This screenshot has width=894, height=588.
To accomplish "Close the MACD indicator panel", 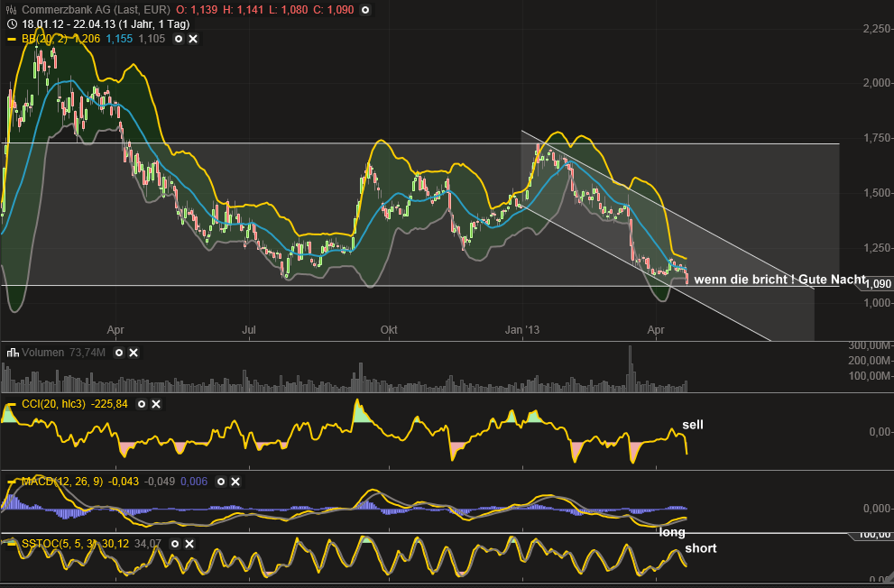I will [x=235, y=482].
